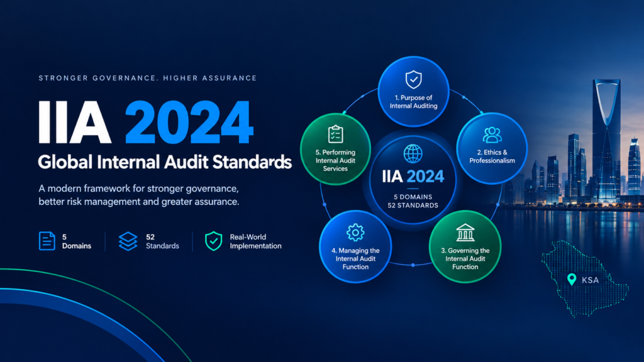The image size is (644, 362).
Task: Click the dotted Saudi Arabia map graphic
Action: [x=584, y=279]
